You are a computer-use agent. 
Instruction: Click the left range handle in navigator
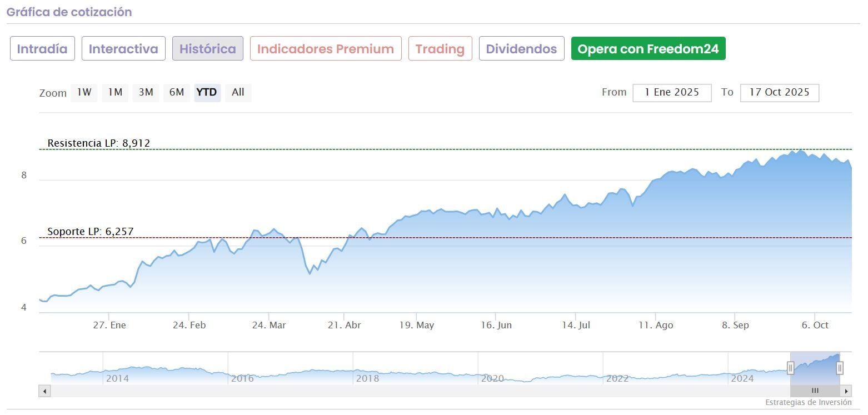coord(790,367)
